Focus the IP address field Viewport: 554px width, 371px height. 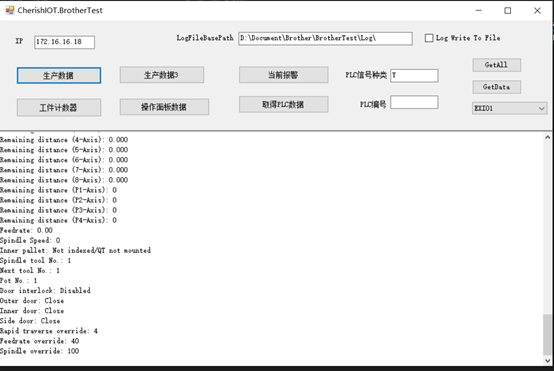click(64, 42)
